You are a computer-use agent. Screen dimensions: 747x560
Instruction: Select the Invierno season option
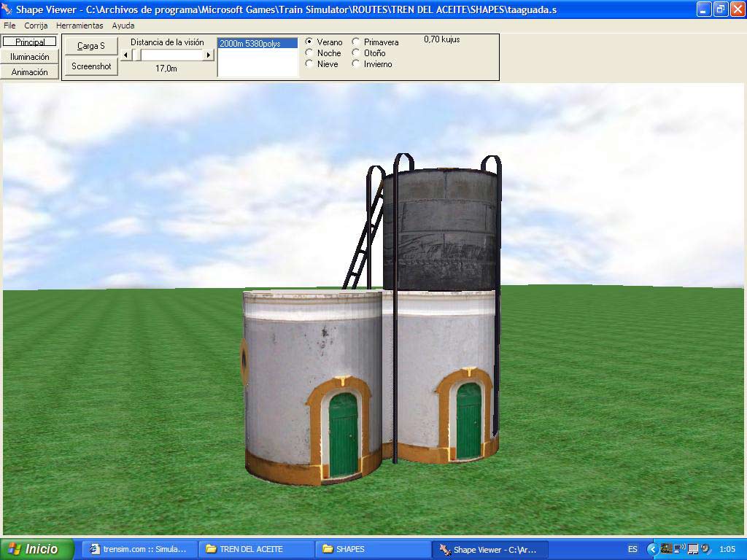click(356, 64)
